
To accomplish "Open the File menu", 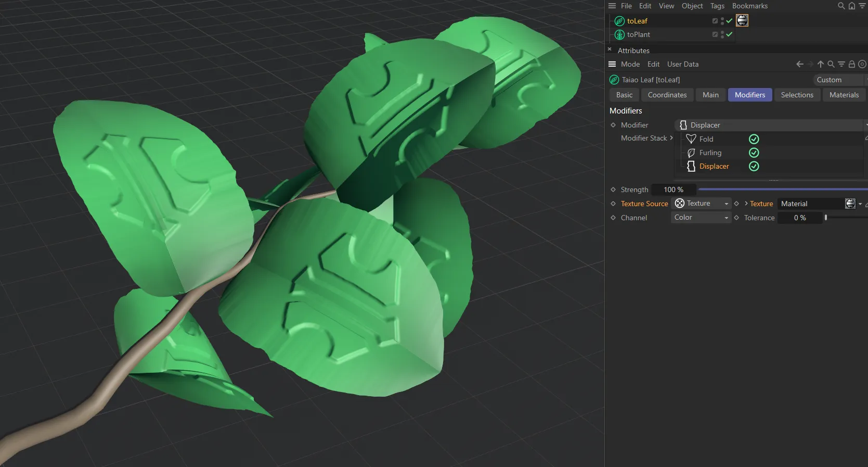I will (x=626, y=6).
